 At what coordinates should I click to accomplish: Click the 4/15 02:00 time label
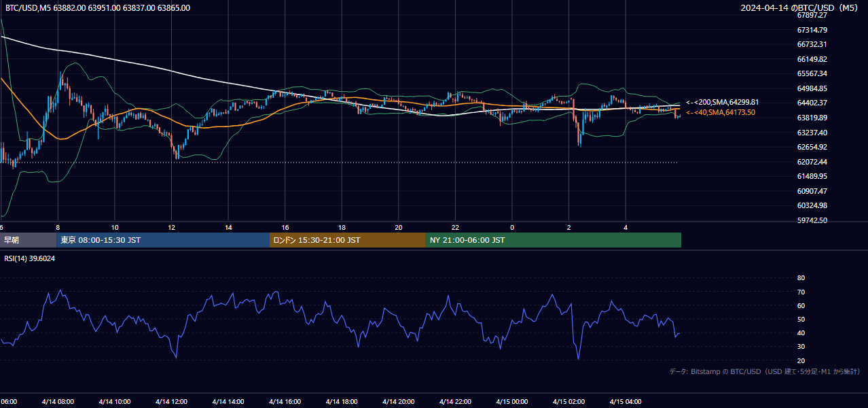(568, 402)
